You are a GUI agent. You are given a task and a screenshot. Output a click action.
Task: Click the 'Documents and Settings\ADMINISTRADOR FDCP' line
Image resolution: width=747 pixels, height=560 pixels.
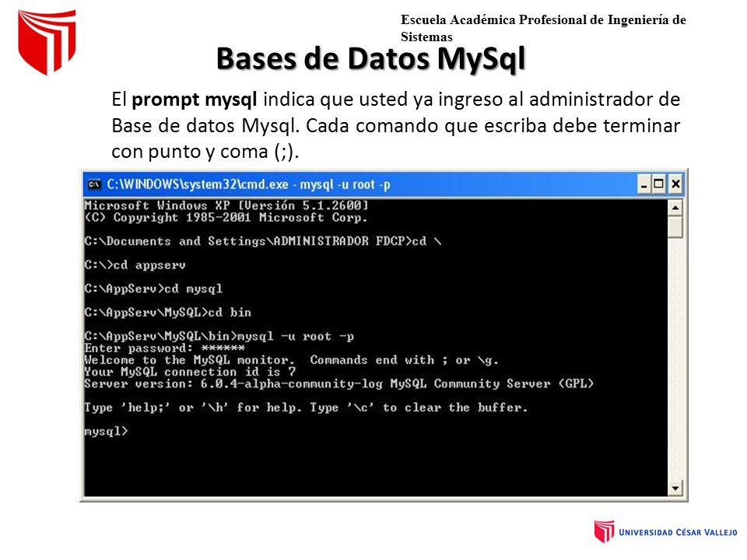(263, 241)
